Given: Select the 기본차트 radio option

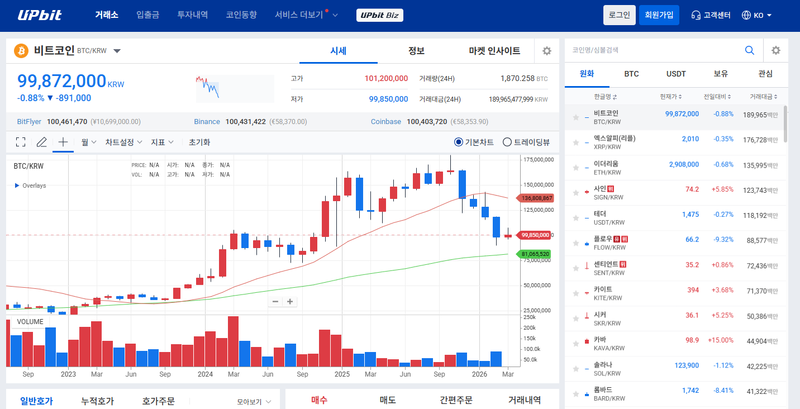Looking at the screenshot, I should 459,142.
